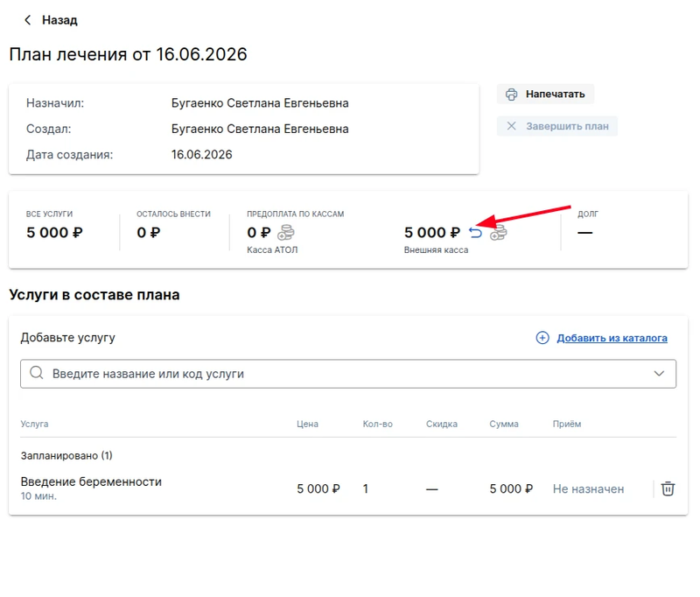Screen dimensions: 700x597
Task: Click the Услуги в составе плана heading
Action: click(94, 295)
